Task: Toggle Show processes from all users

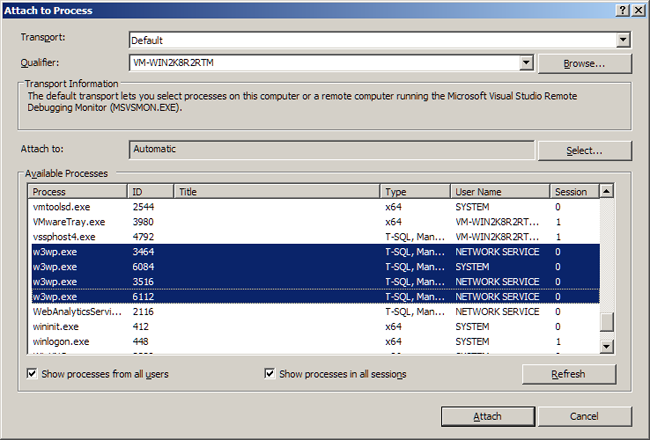Action: 35,374
